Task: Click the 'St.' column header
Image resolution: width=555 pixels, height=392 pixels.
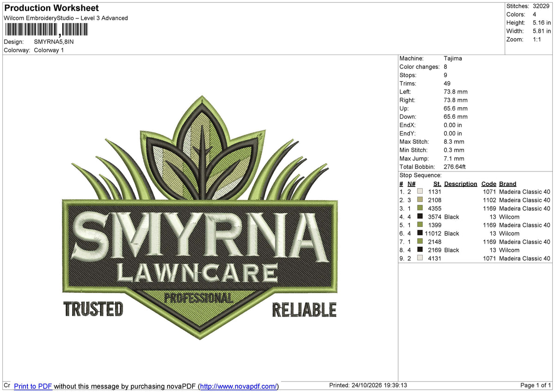Action: [437, 184]
